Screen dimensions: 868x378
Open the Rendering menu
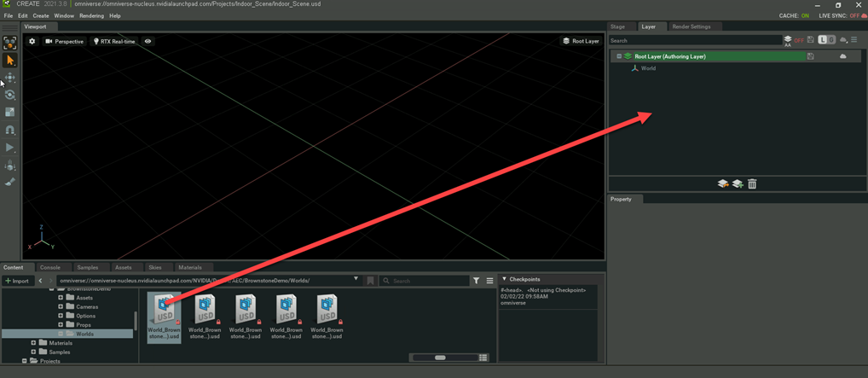pos(91,15)
